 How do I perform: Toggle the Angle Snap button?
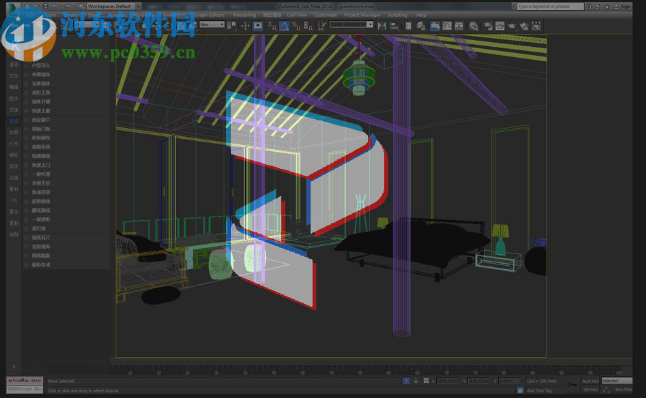(284, 26)
